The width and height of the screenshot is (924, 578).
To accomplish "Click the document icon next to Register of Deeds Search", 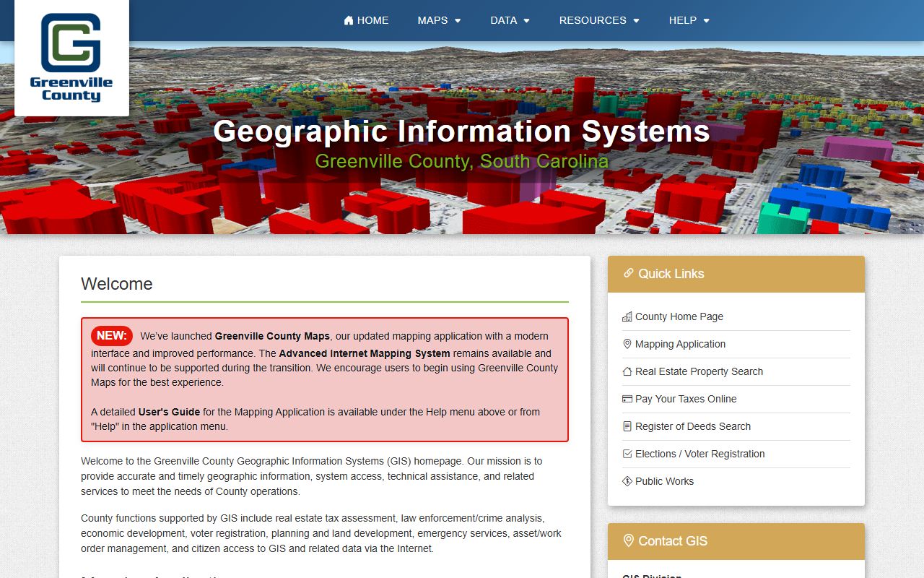I will click(627, 426).
